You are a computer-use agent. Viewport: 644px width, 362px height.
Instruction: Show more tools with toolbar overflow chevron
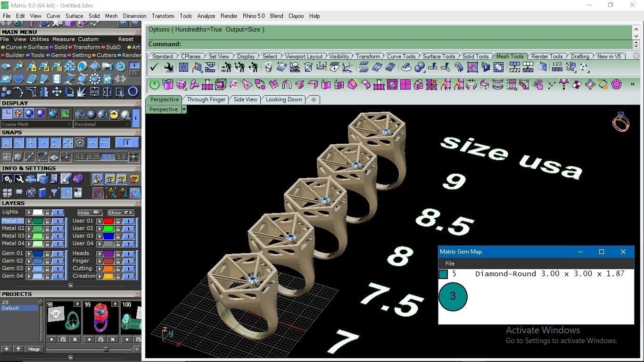click(632, 85)
